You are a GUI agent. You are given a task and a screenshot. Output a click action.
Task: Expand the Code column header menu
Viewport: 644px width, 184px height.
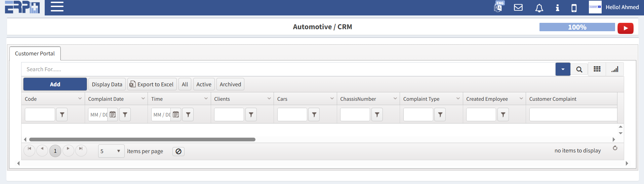(x=80, y=99)
